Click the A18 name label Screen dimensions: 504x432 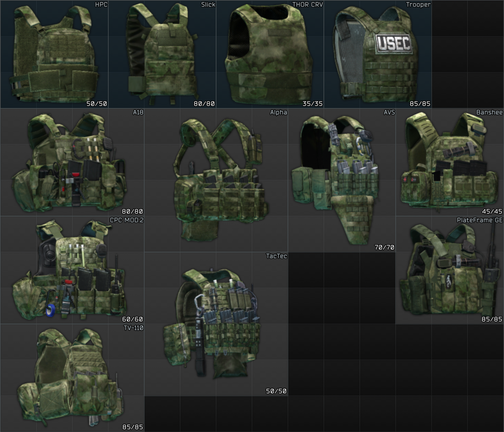coord(138,112)
